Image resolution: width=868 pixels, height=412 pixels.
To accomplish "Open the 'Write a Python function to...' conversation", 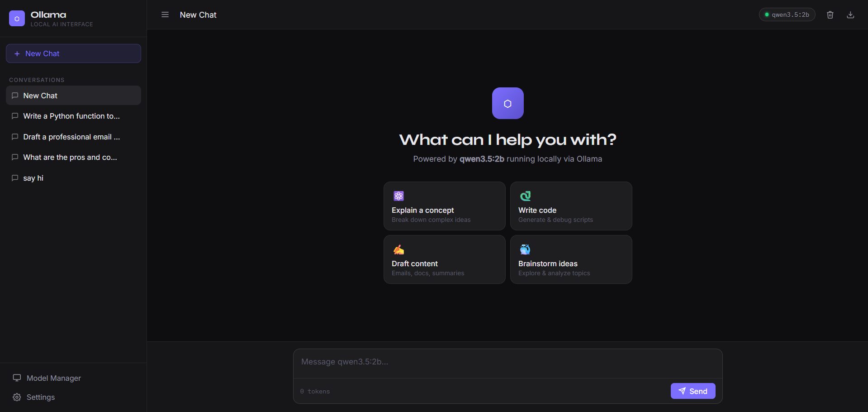I will tap(73, 116).
